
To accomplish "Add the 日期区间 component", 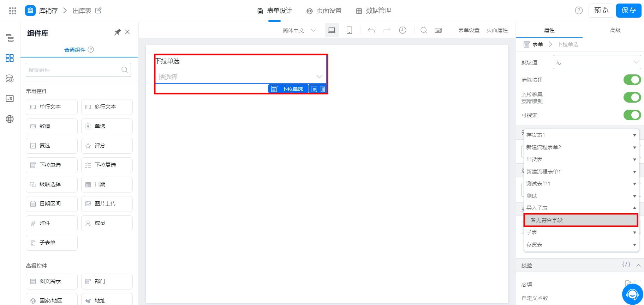I will (x=52, y=204).
